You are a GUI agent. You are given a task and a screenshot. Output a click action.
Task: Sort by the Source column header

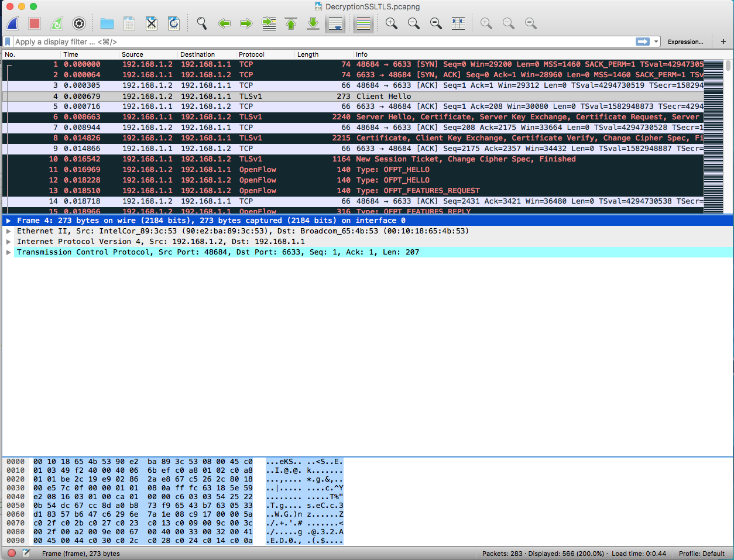[x=132, y=54]
